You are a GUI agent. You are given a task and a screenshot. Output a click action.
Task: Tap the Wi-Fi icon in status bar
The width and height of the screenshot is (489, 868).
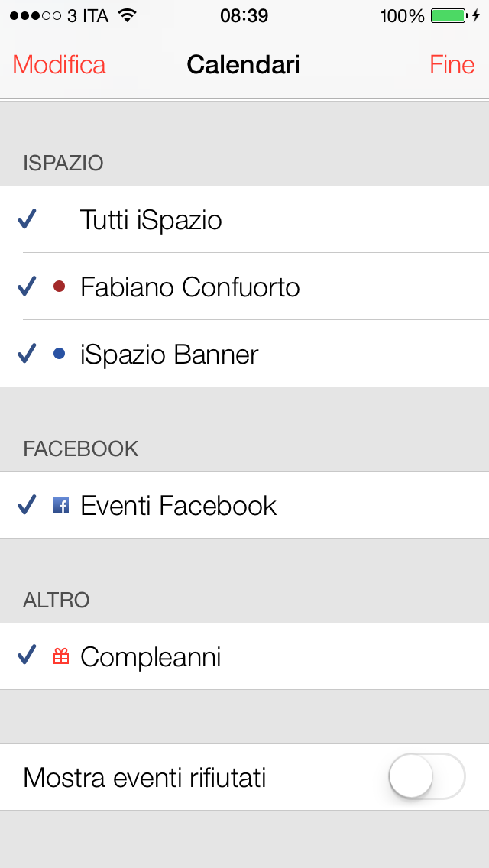(x=128, y=16)
